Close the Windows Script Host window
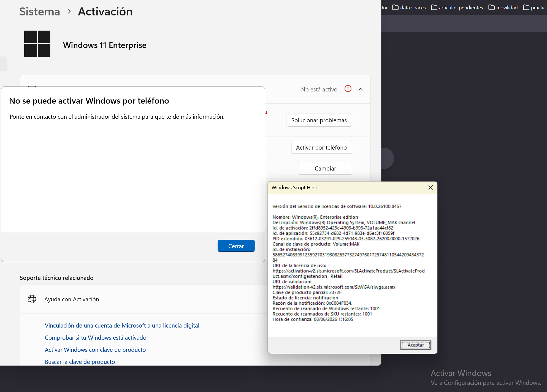Screen dimensions: 547x392 (x=430, y=188)
